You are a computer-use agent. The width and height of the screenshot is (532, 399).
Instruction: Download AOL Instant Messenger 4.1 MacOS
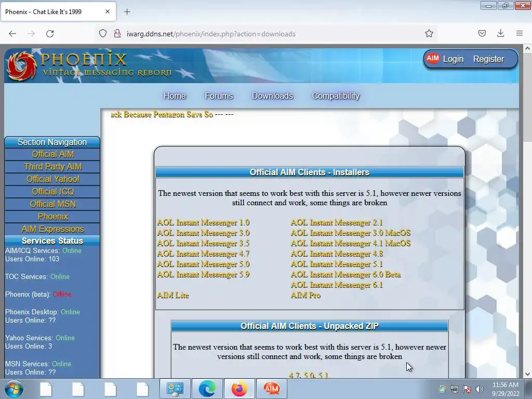pyautogui.click(x=351, y=243)
